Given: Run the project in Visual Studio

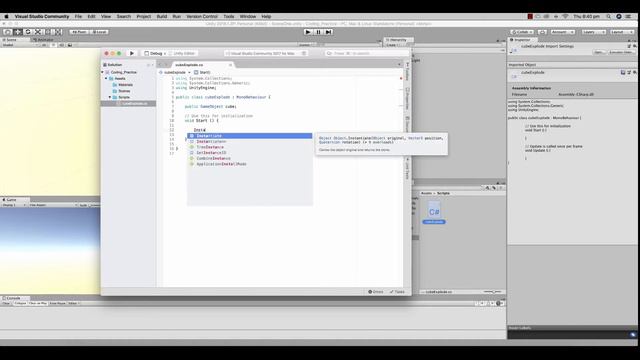Looking at the screenshot, I should pos(131,53).
